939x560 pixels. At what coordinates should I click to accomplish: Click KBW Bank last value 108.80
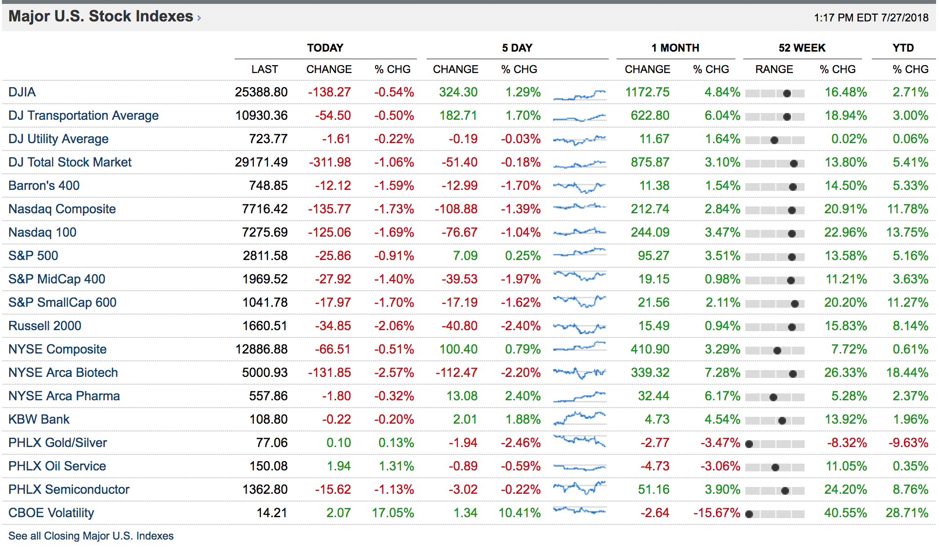pos(269,419)
